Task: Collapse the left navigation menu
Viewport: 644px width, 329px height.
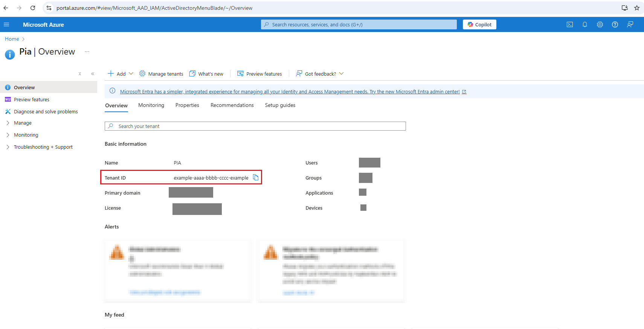Action: pyautogui.click(x=93, y=74)
